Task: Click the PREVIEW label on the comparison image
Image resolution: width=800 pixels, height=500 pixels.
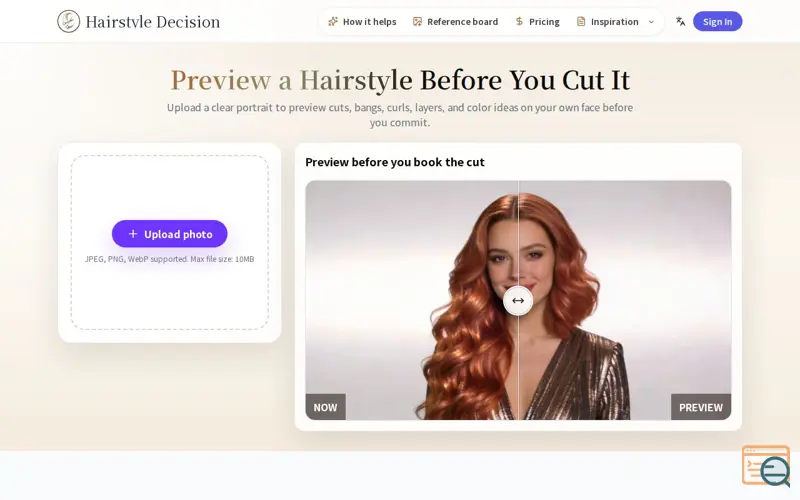Action: (701, 407)
